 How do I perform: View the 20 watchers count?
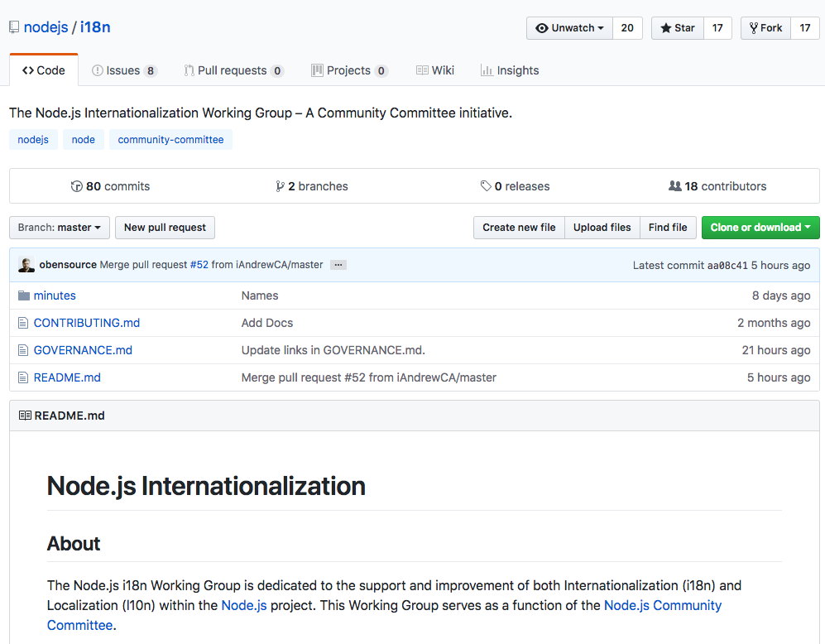pyautogui.click(x=627, y=28)
